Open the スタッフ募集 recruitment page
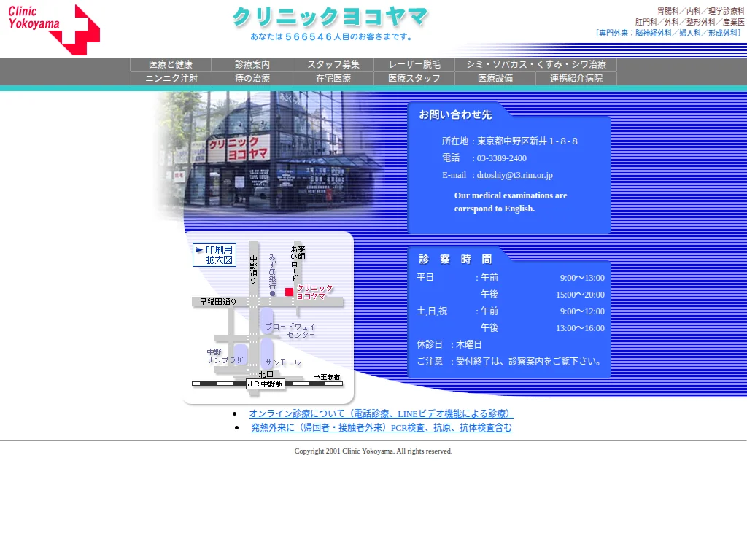This screenshot has height=560, width=747. (x=332, y=64)
